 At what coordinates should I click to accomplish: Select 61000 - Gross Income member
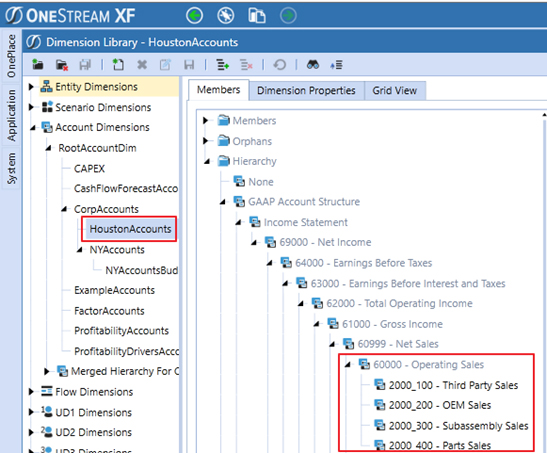click(x=392, y=324)
